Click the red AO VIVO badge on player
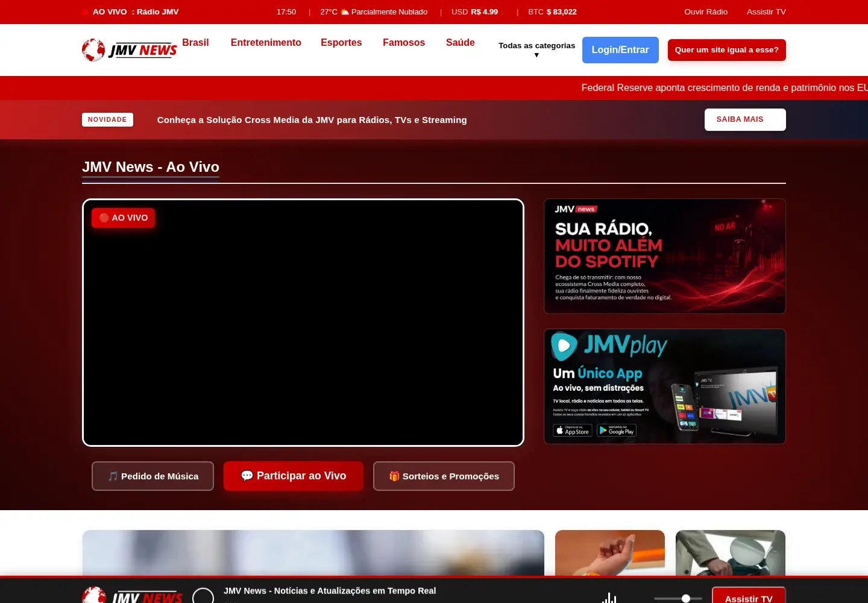This screenshot has height=603, width=868. (x=124, y=218)
